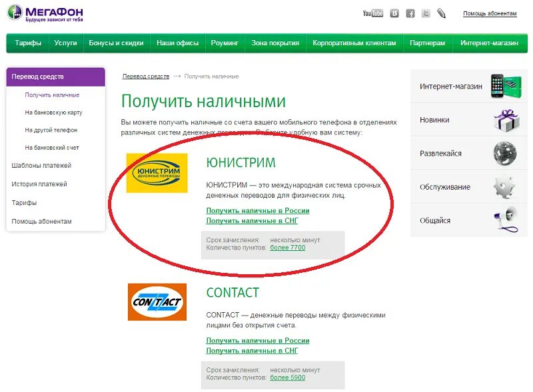Click the megaphone icon beside Общайся

506,220
